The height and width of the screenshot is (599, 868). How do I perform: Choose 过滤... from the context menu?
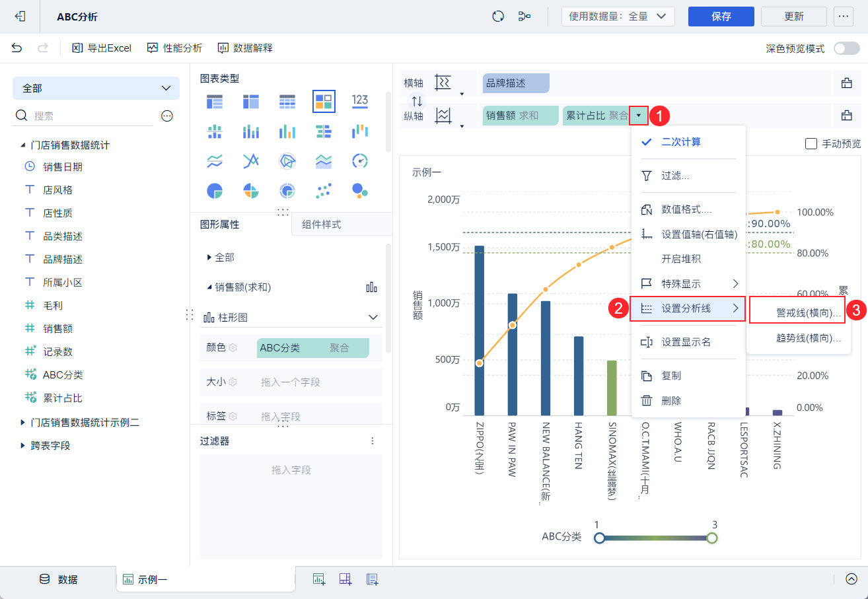[x=688, y=176]
